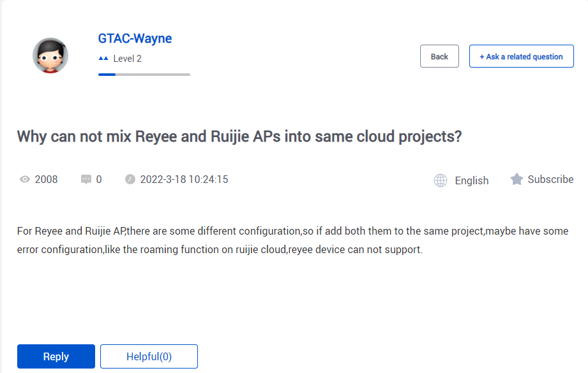Click the Level 2 label
Viewport: 588px width, 373px height.
click(128, 59)
